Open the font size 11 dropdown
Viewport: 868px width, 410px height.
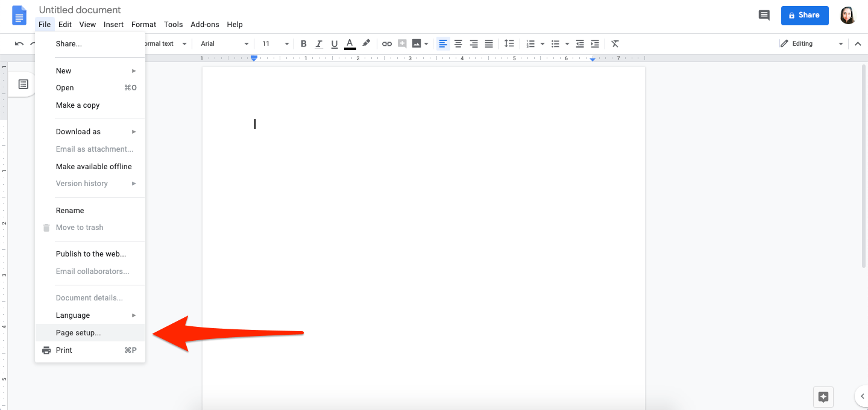[275, 44]
